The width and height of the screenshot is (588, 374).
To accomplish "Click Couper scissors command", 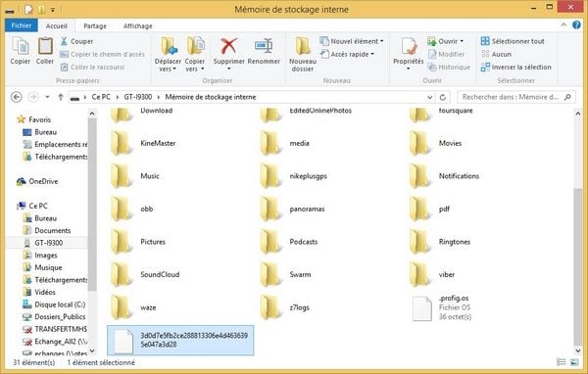I will tap(76, 41).
